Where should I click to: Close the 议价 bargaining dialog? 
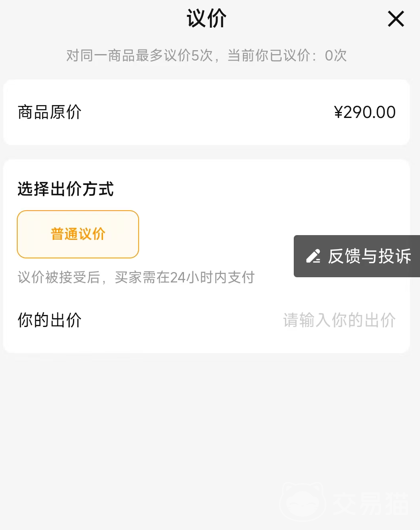pyautogui.click(x=396, y=19)
